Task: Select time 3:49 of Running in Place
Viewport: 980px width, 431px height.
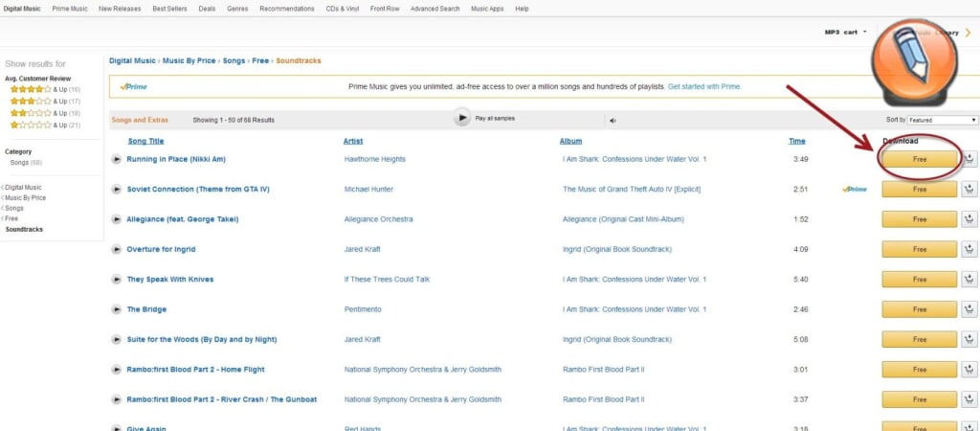Action: [801, 160]
